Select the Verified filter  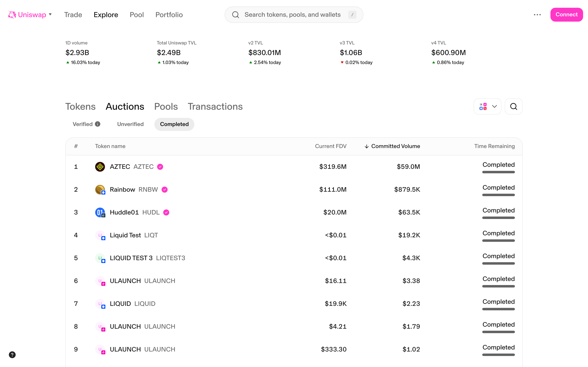pos(83,124)
